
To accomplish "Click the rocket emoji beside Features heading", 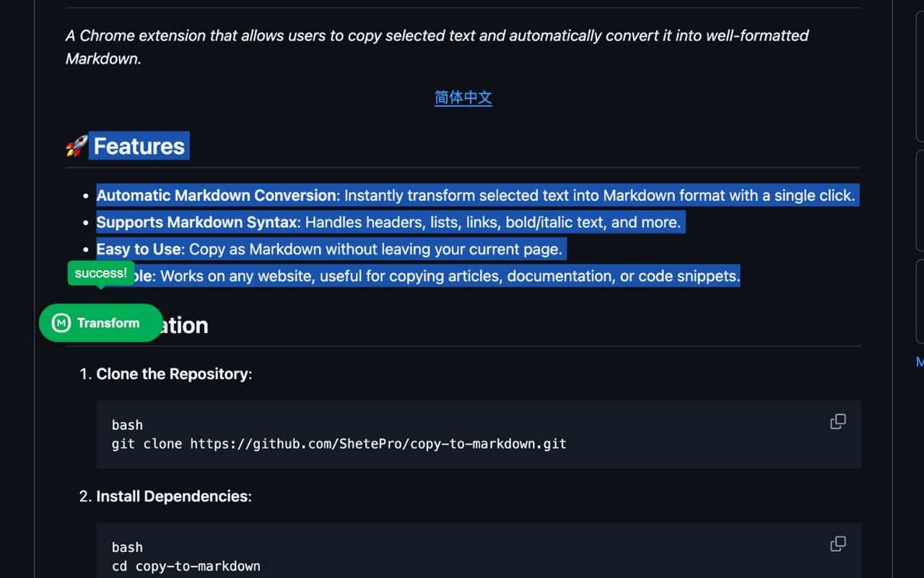I will point(74,145).
